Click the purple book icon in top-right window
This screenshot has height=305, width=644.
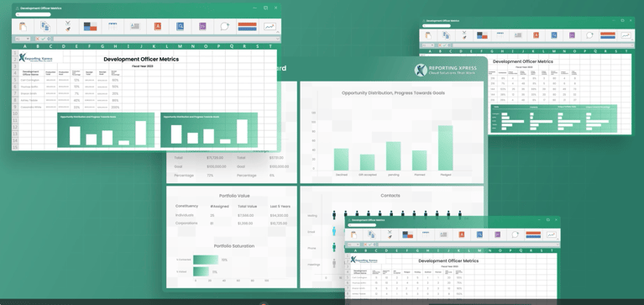point(572,35)
